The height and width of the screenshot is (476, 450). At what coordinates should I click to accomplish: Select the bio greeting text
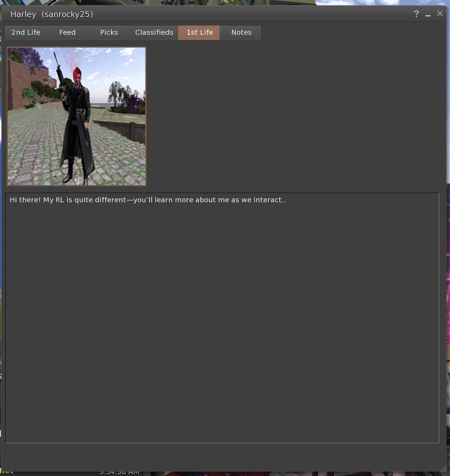coord(147,199)
